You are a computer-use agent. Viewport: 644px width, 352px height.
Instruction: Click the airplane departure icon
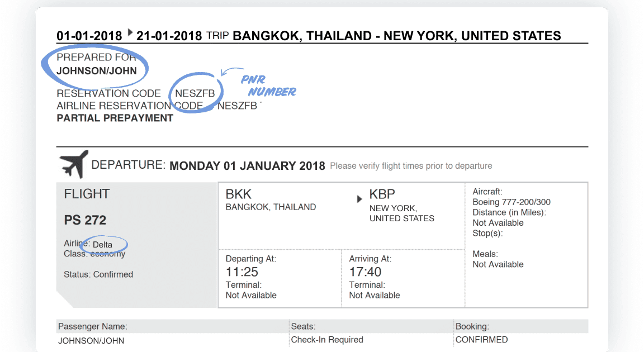click(x=74, y=164)
